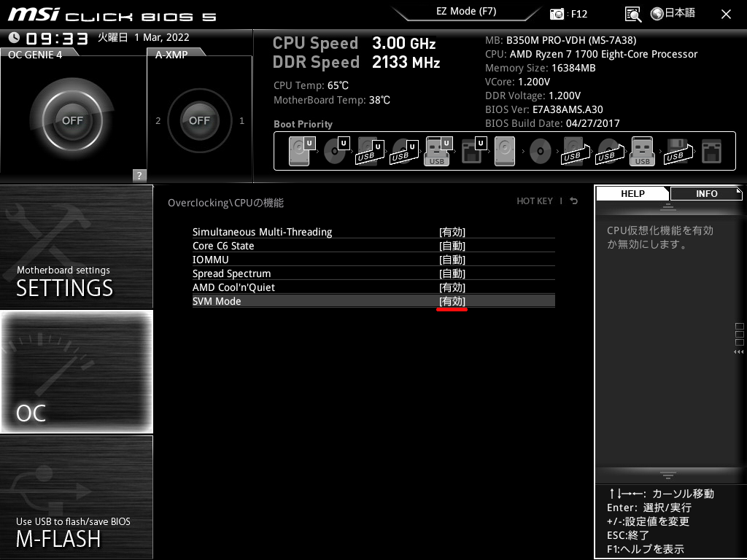Viewport: 747px width, 560px height.
Task: Click the back arrow beside HOT KEY
Action: click(573, 201)
